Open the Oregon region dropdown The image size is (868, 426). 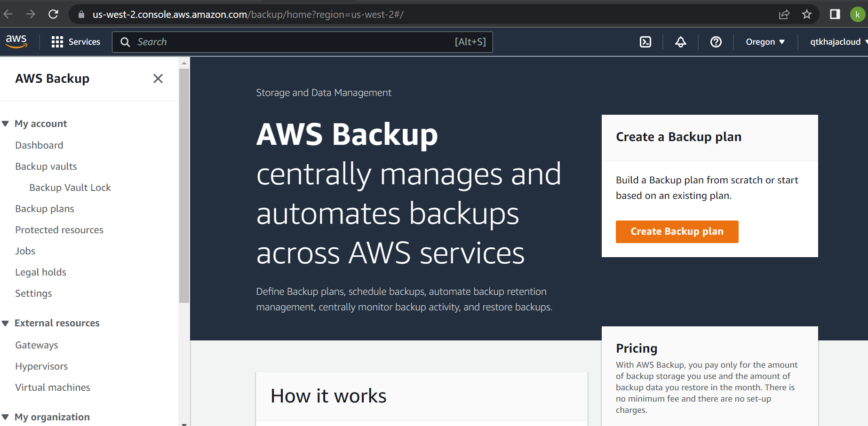tap(765, 42)
